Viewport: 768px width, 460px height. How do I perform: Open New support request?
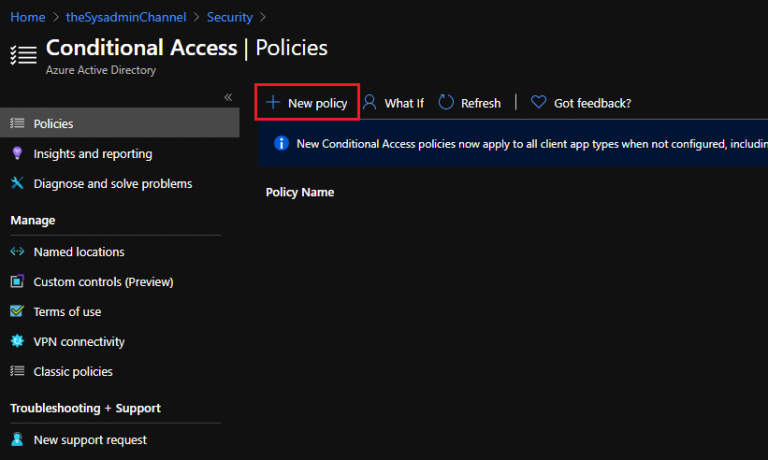coord(90,440)
